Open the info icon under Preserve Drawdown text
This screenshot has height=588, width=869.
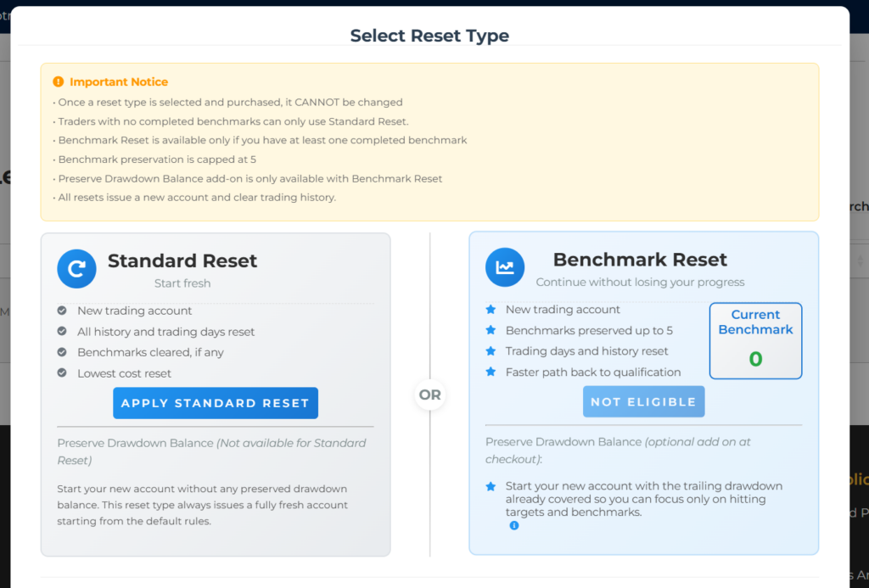[513, 526]
